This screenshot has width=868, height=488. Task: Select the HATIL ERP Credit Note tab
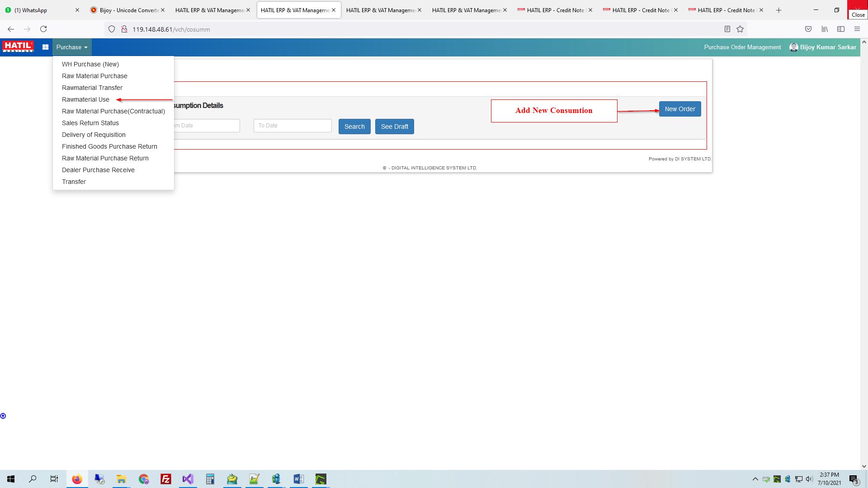click(x=554, y=10)
